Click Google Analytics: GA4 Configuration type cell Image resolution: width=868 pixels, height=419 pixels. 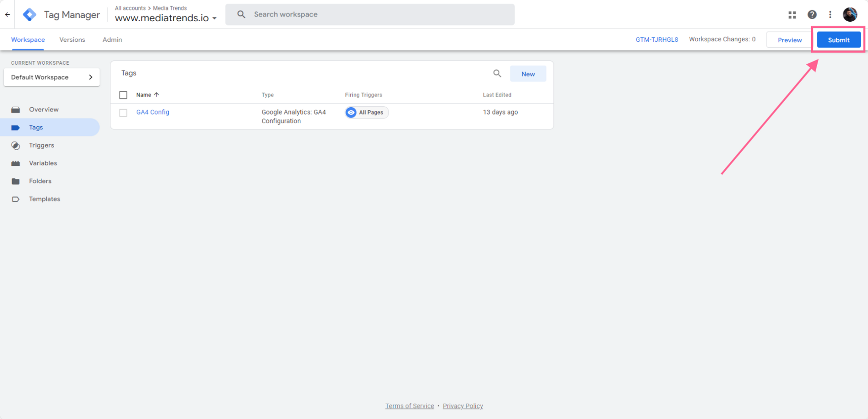tap(293, 116)
